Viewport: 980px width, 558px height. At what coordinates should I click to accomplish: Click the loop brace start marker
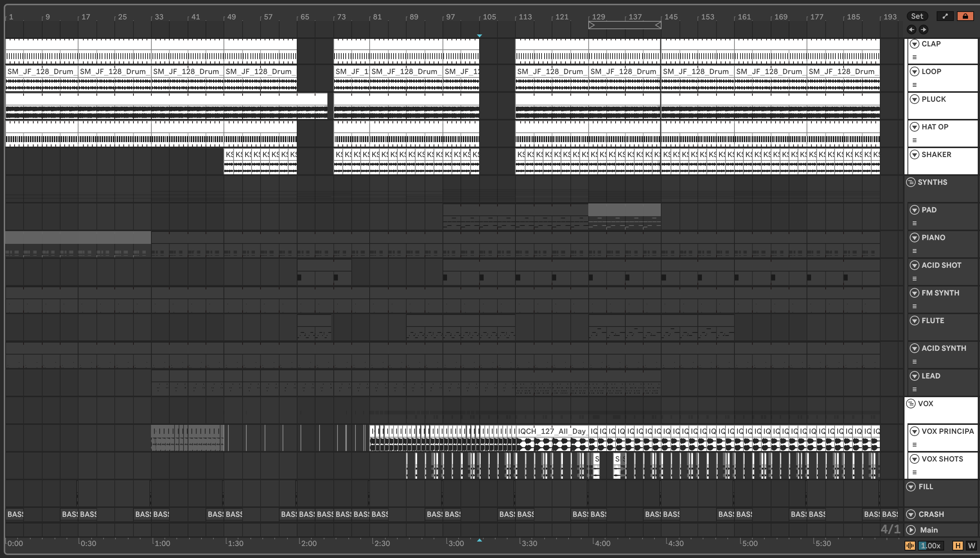click(x=592, y=25)
